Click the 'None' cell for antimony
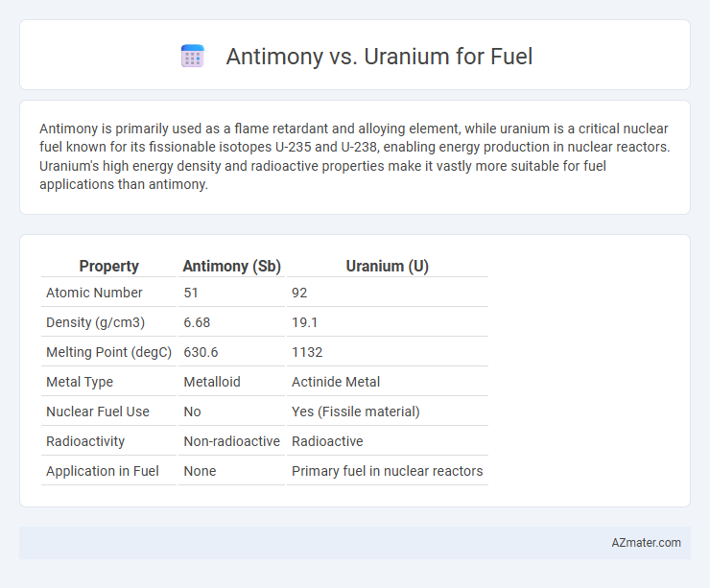 click(200, 471)
